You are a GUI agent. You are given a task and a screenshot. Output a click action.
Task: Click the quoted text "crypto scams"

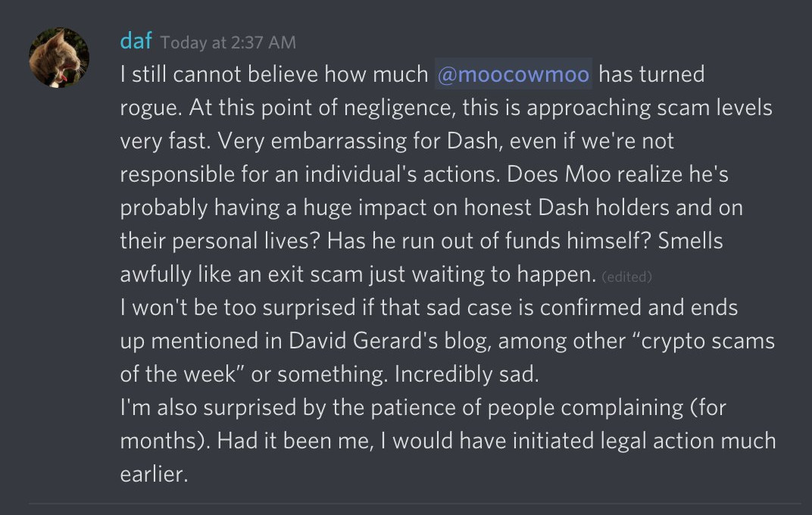707,341
